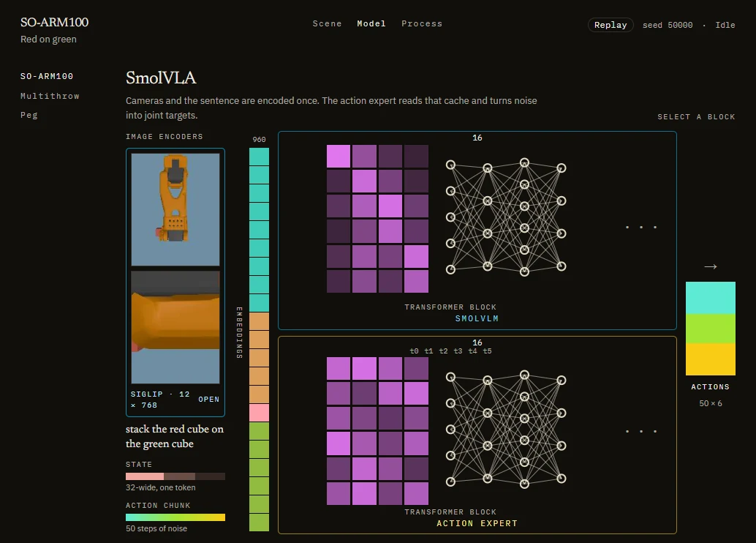Click the SmolVLM attention heatmap grid
Screen dimensions: 756x543
click(x=377, y=219)
